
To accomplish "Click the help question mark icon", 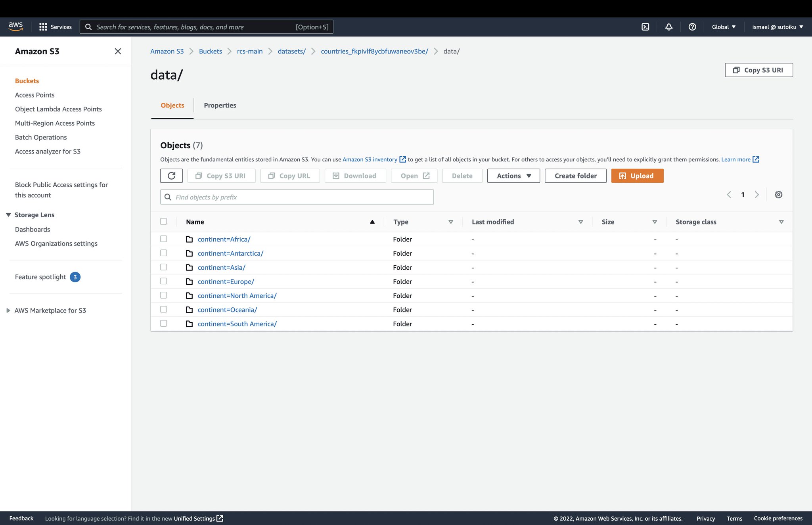I will [692, 27].
